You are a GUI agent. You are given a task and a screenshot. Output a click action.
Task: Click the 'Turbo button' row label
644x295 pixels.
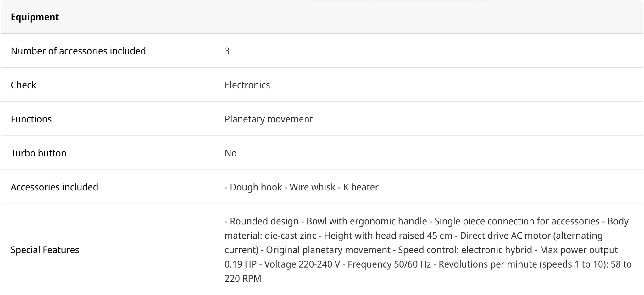(38, 153)
